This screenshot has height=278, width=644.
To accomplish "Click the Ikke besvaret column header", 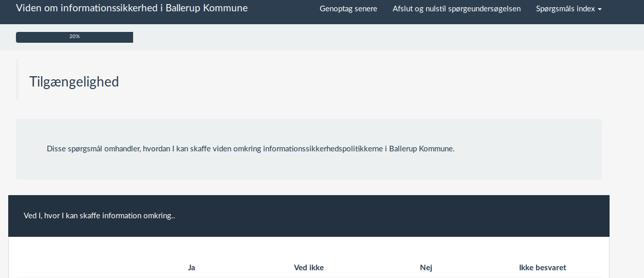I will coord(543,268).
